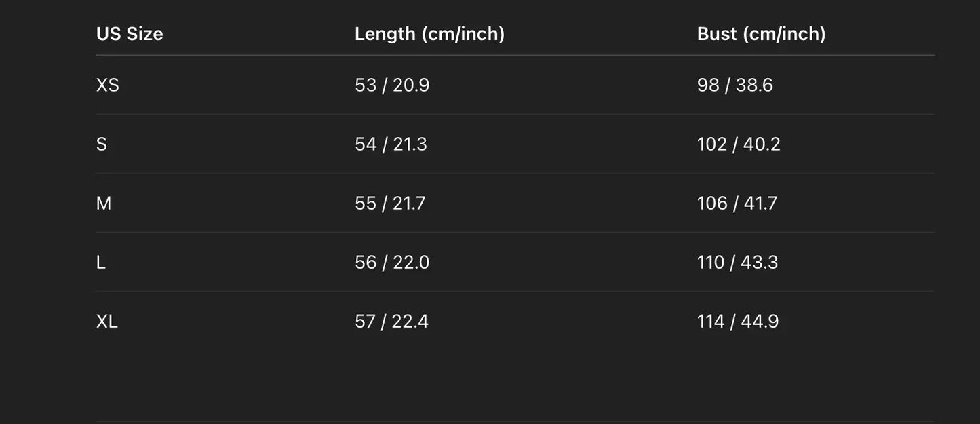Select the L size row label
This screenshot has height=424, width=980.
(x=101, y=263)
